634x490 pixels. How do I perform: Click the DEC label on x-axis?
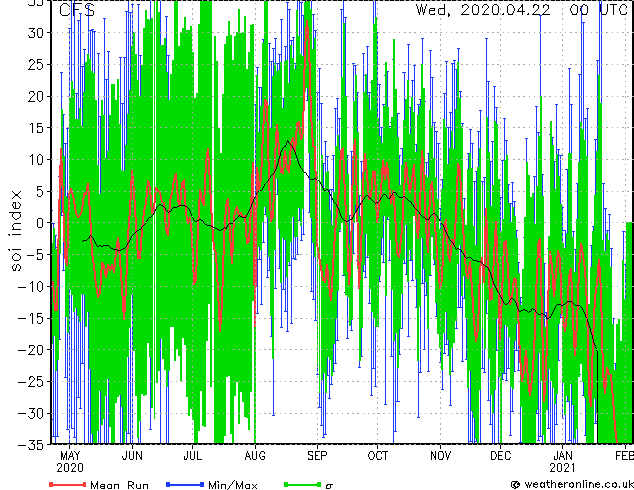pyautogui.click(x=501, y=456)
